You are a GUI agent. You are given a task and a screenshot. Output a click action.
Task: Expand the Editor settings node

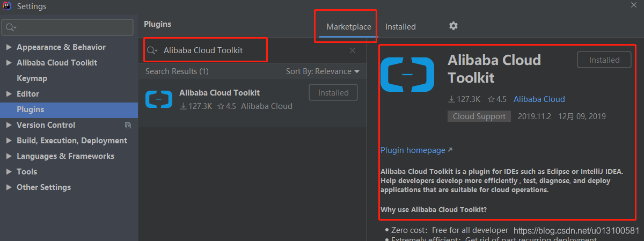point(9,94)
